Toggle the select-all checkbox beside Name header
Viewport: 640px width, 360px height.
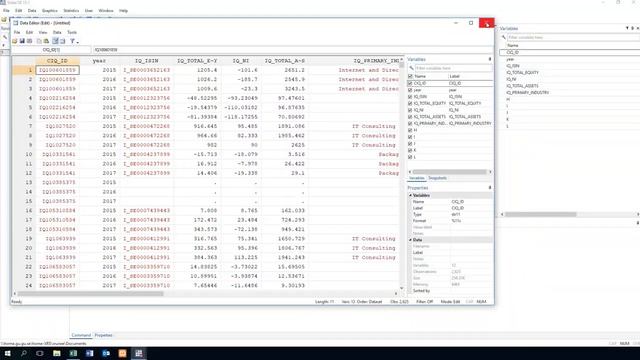[x=410, y=77]
